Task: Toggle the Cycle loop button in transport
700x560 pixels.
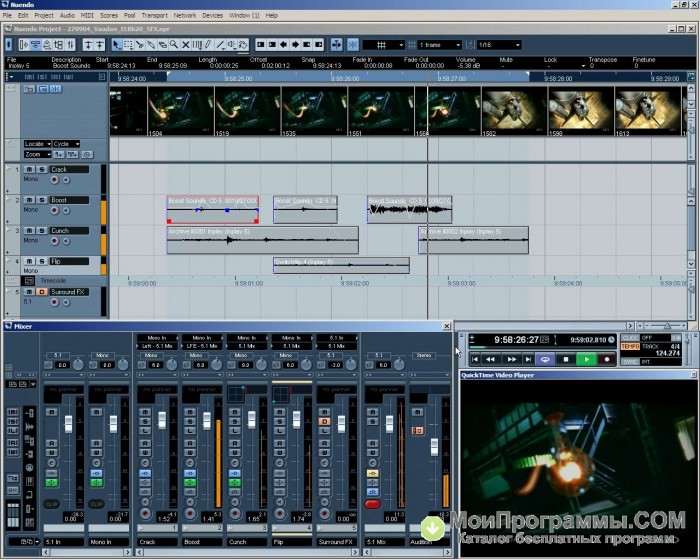Action: [x=545, y=358]
